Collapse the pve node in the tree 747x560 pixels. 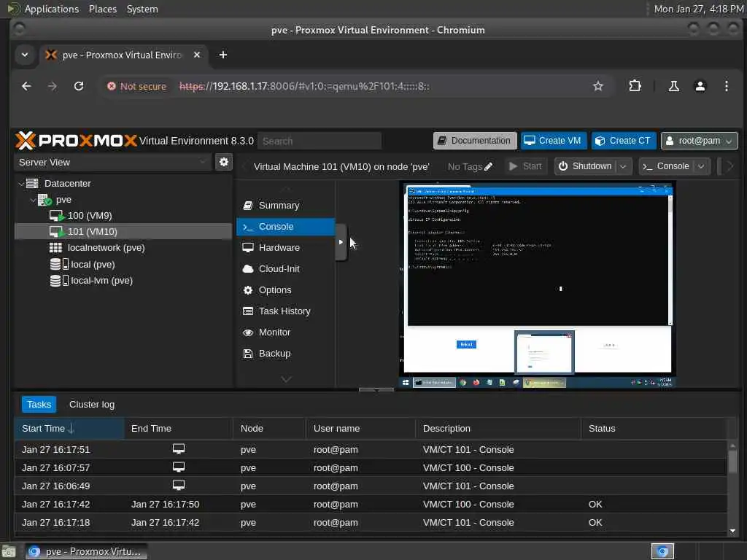click(32, 200)
